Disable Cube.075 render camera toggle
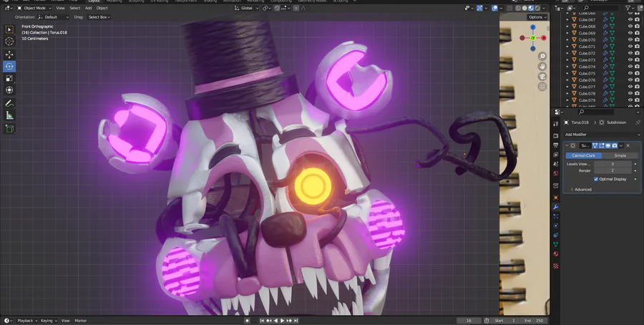 637,73
